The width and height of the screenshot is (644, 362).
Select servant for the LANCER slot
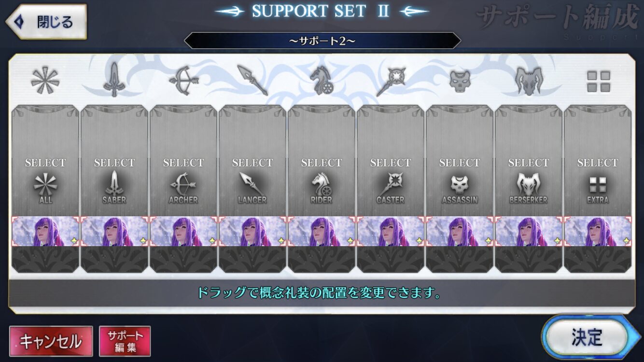(x=252, y=160)
